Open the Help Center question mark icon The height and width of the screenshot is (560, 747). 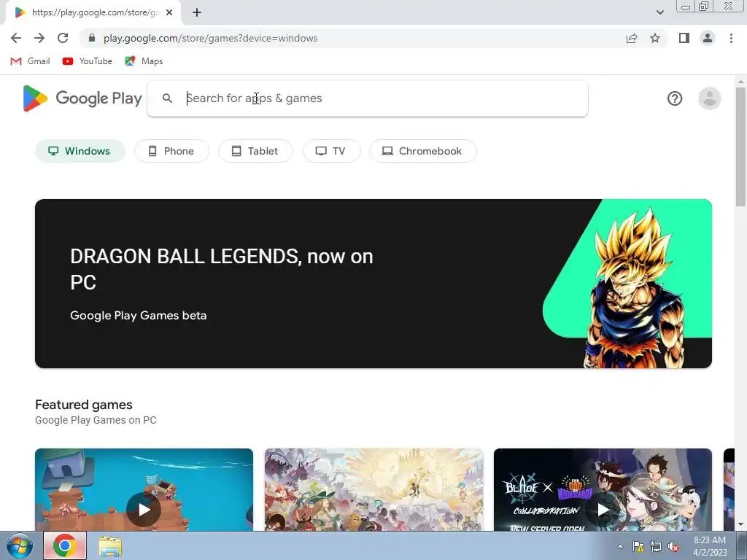coord(675,98)
